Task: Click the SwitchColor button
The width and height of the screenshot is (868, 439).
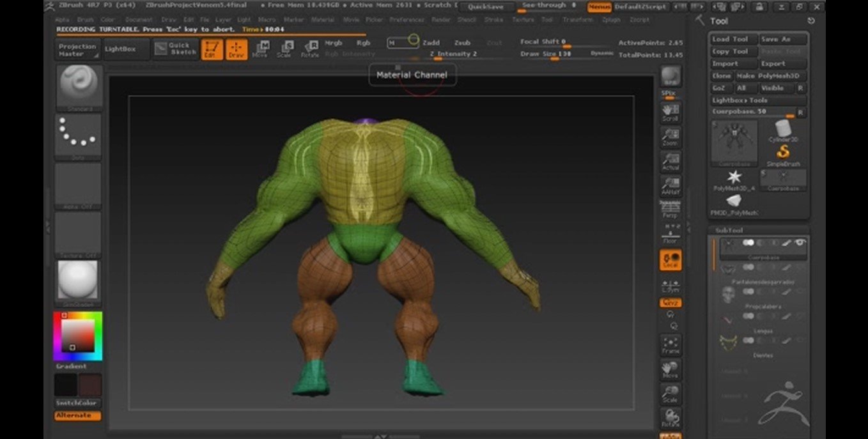Action: tap(77, 403)
